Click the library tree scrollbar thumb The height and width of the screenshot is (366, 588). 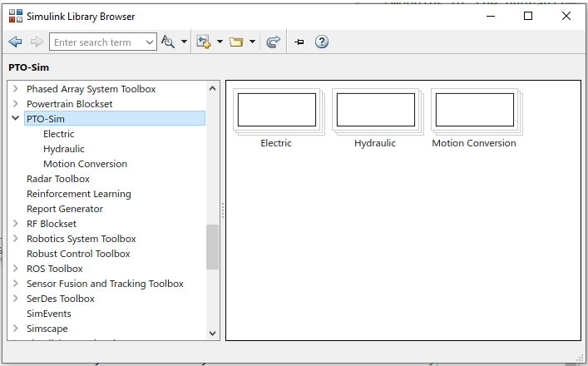point(212,247)
